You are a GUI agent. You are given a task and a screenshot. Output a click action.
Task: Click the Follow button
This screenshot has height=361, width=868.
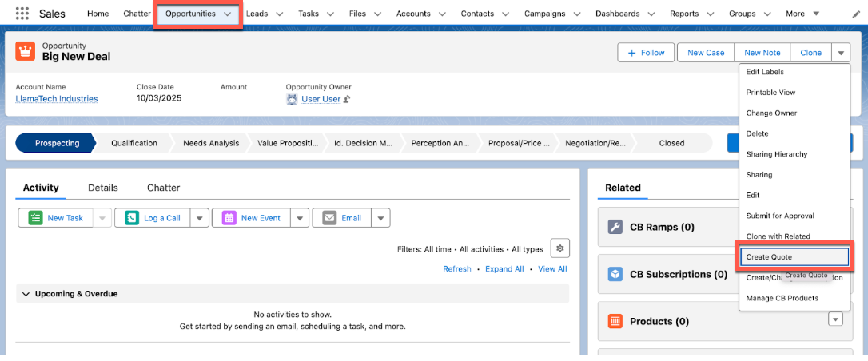[x=646, y=53]
